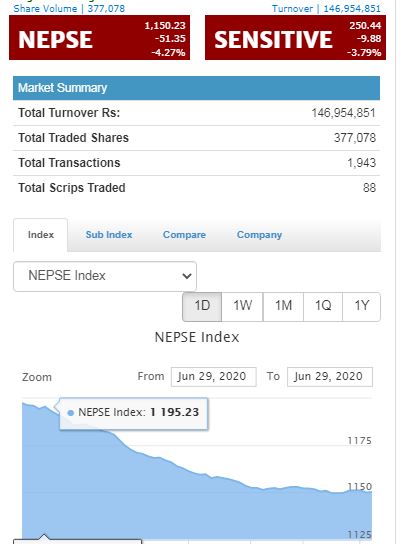Image resolution: width=409 pixels, height=544 pixels.
Task: Click the From date field
Action: [214, 377]
